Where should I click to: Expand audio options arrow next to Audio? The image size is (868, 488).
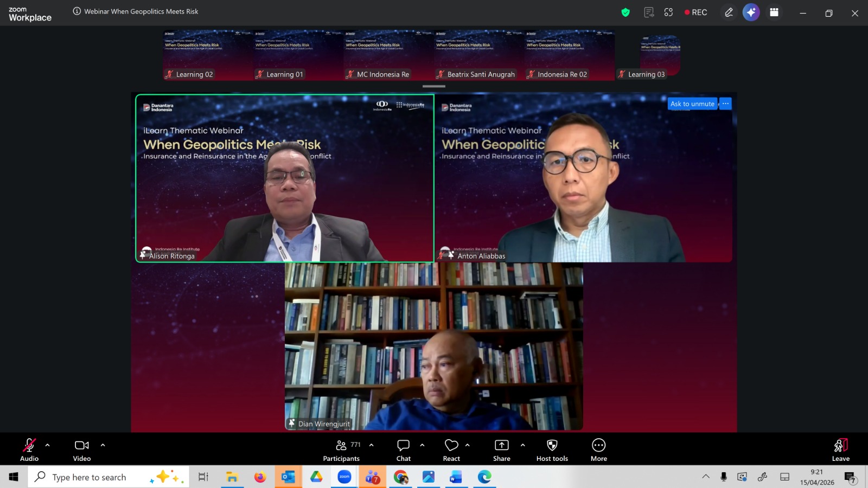click(48, 445)
